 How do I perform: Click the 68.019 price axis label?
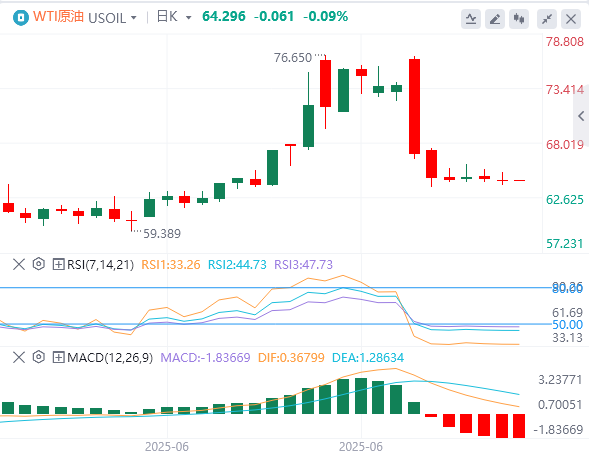pyautogui.click(x=565, y=145)
